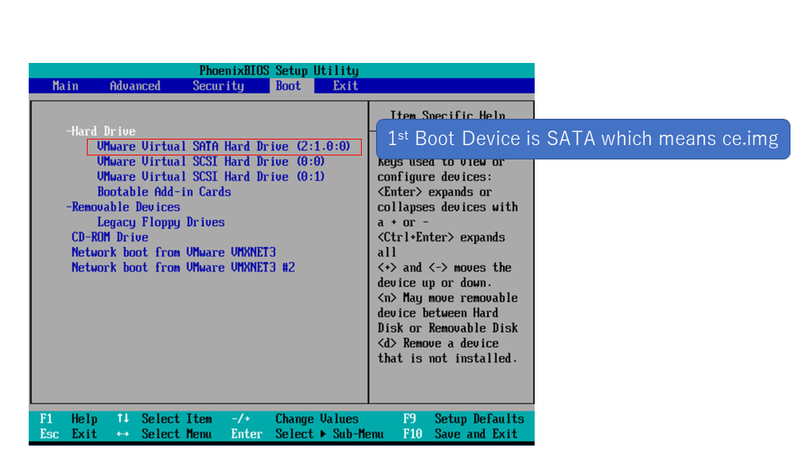Click the Item Specific Help heading
Viewport: 800px width, 456px height.
pyautogui.click(x=447, y=115)
